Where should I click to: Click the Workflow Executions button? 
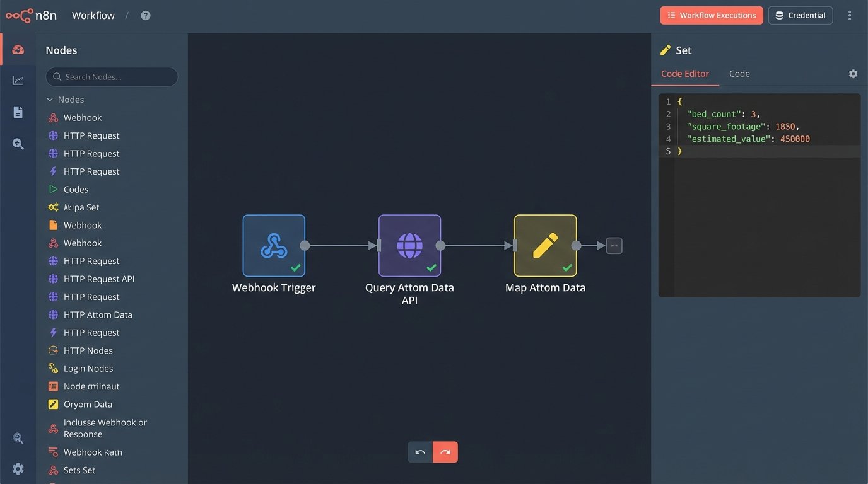712,14
